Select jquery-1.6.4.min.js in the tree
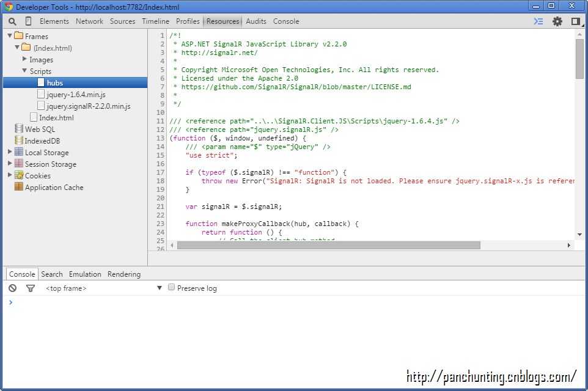Image resolution: width=588 pixels, height=391 pixels. tap(76, 95)
